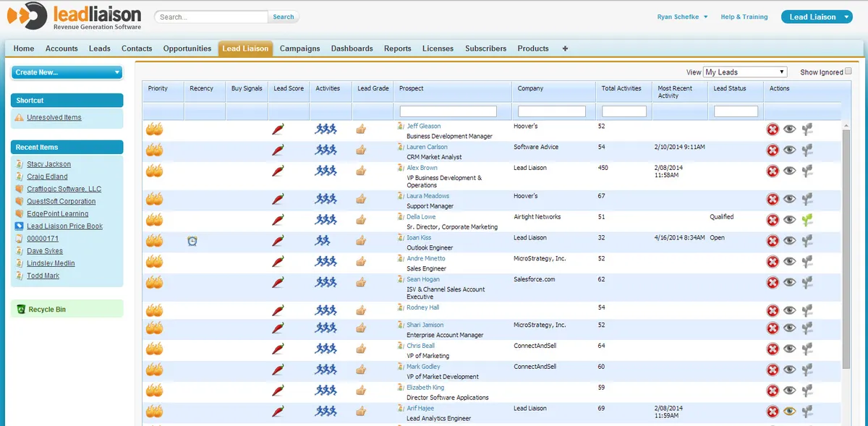Click the flame priority icon for Shari Jamison
This screenshot has width=868, height=426.
pos(154,328)
